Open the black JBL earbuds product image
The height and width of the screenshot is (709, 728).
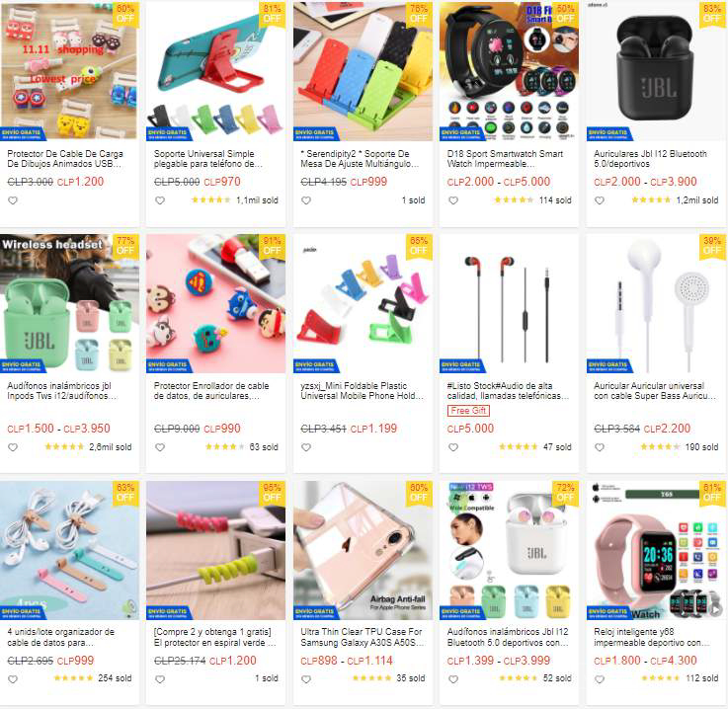656,70
